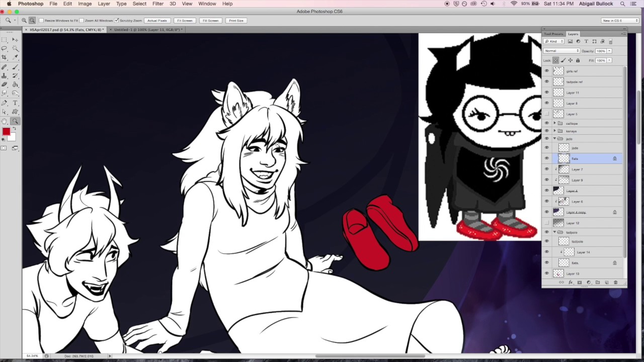This screenshot has height=362, width=644.
Task: Open the Image menu
Action: [85, 4]
